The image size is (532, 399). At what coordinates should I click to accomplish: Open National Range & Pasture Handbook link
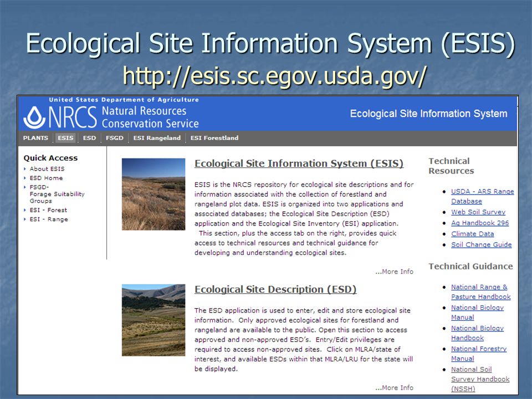point(480,292)
